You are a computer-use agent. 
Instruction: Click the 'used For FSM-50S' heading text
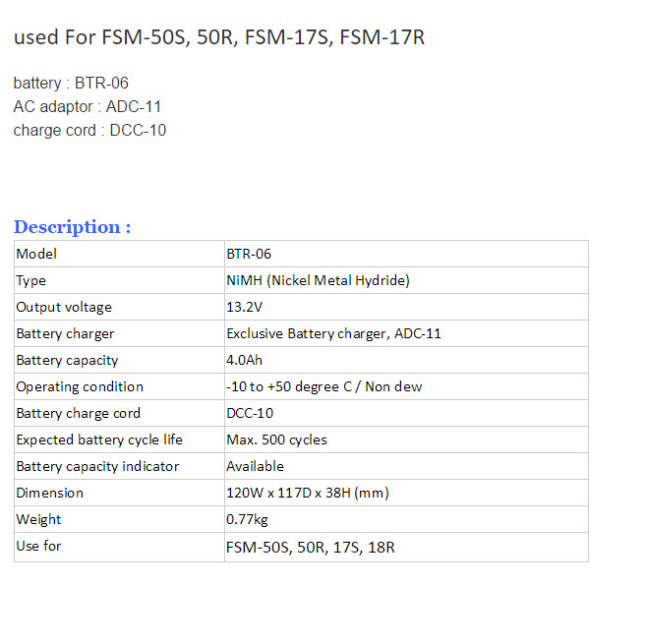pos(219,38)
